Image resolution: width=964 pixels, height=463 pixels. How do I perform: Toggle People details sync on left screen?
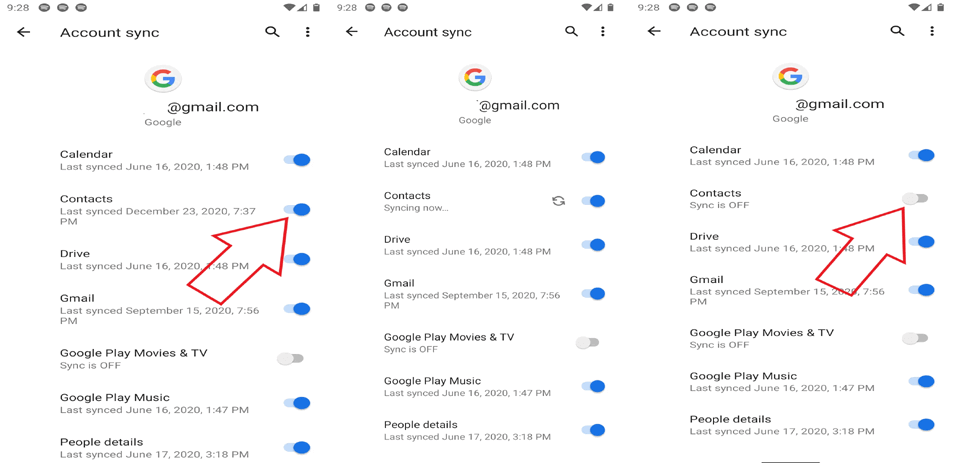[x=297, y=448]
